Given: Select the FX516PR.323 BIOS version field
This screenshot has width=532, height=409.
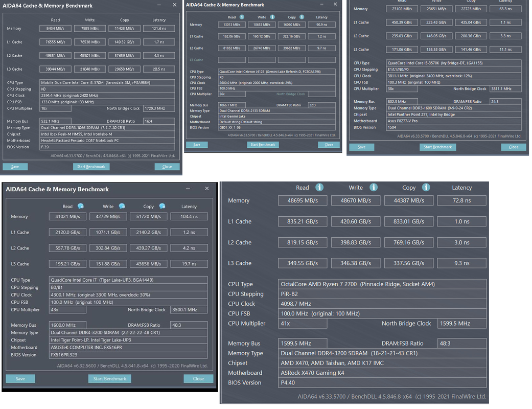Looking at the screenshot, I should (128, 355).
